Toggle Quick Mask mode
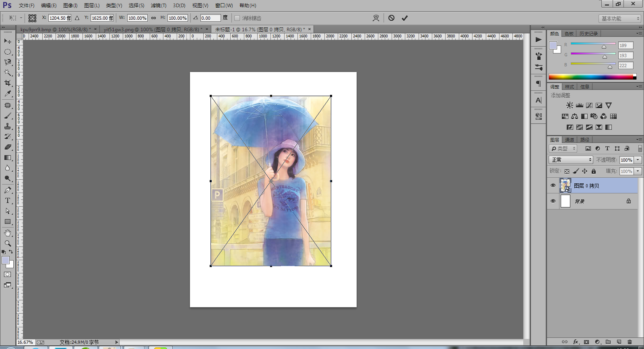644x349 pixels. click(8, 274)
